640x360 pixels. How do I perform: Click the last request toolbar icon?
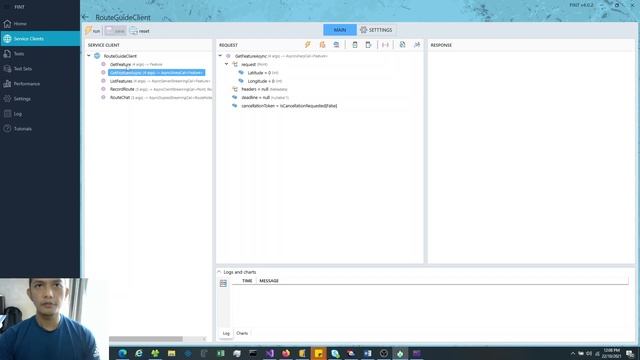point(417,44)
